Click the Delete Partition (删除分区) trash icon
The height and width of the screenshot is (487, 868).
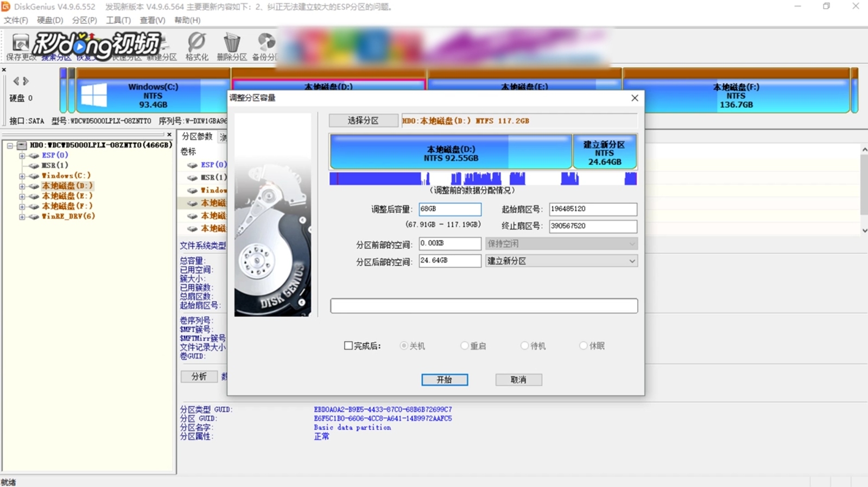(232, 46)
